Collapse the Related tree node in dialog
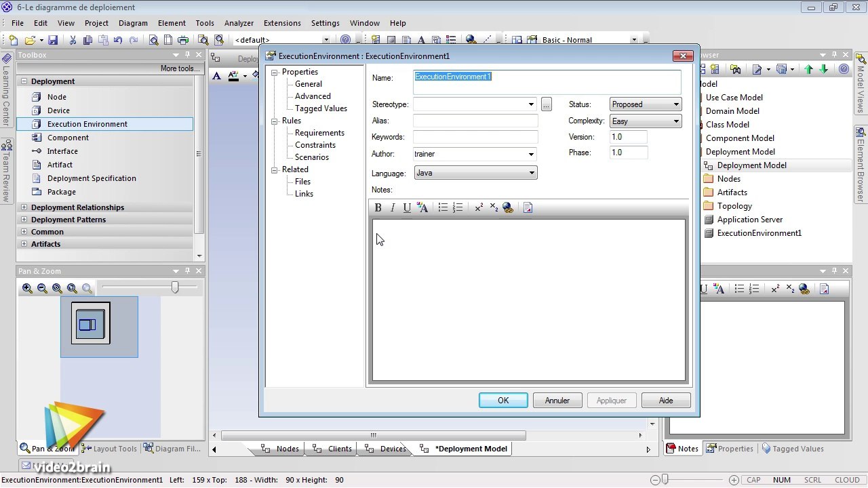Image resolution: width=868 pixels, height=488 pixels. pyautogui.click(x=275, y=169)
